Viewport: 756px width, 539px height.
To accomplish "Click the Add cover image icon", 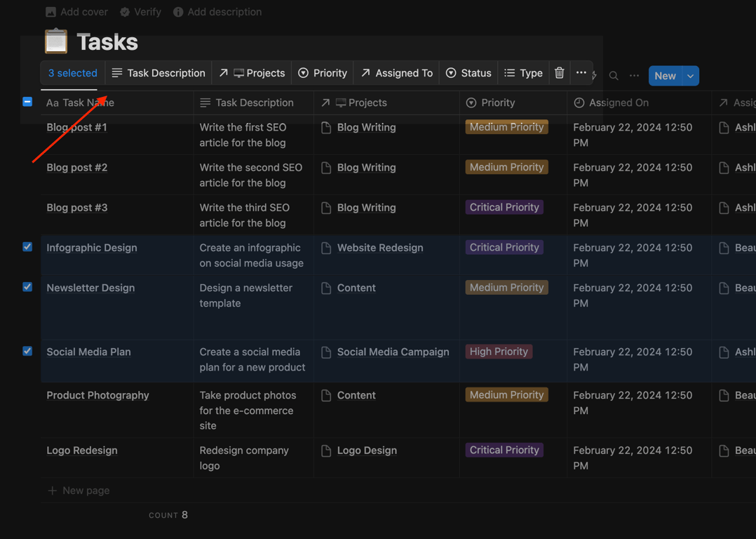I will click(x=51, y=12).
